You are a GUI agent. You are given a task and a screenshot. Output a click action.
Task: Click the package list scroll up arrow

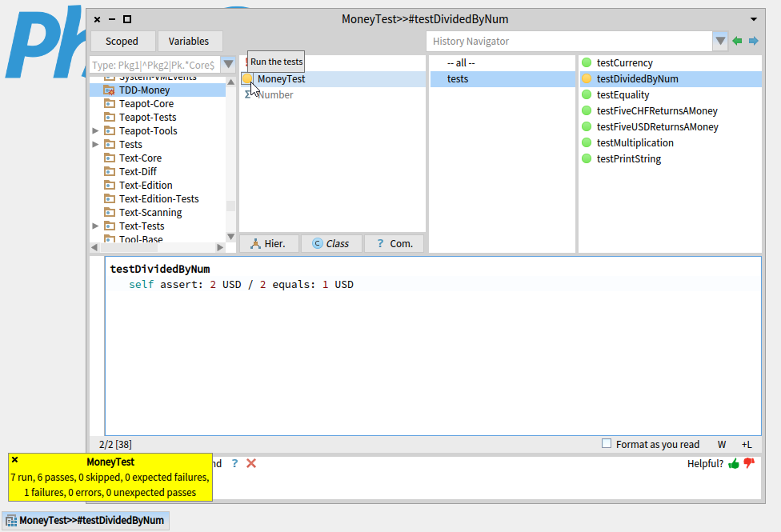[x=230, y=82]
